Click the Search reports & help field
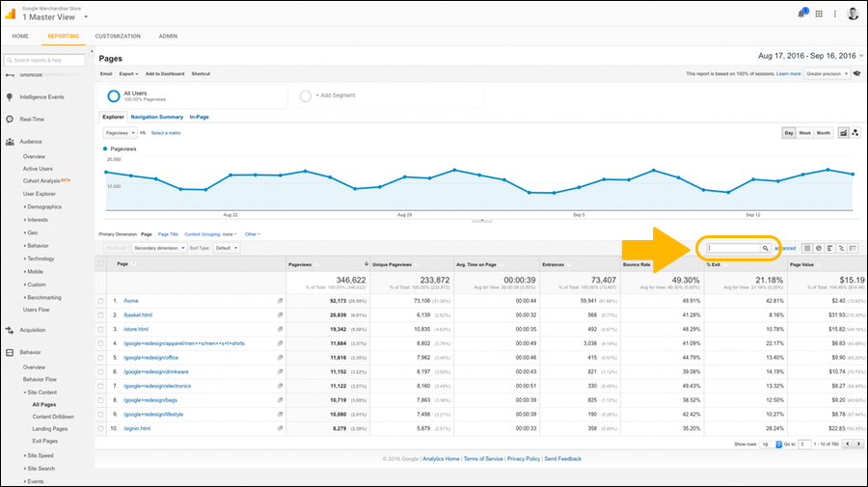 coord(44,60)
